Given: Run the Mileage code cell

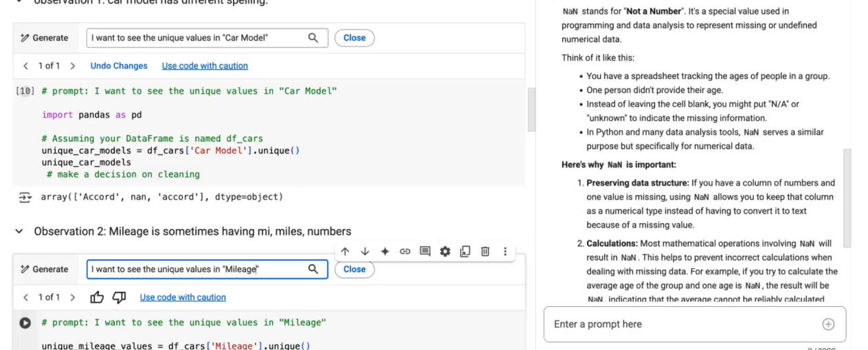Looking at the screenshot, I should [25, 323].
